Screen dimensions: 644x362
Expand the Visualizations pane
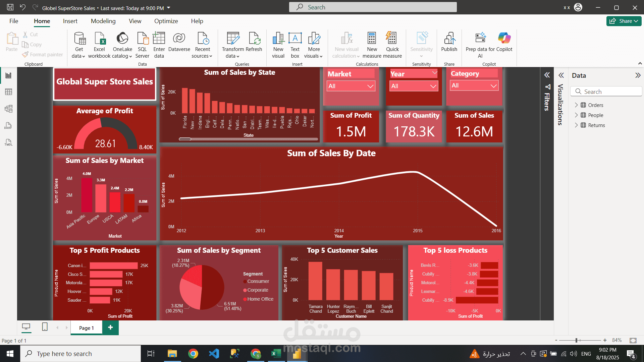[561, 75]
